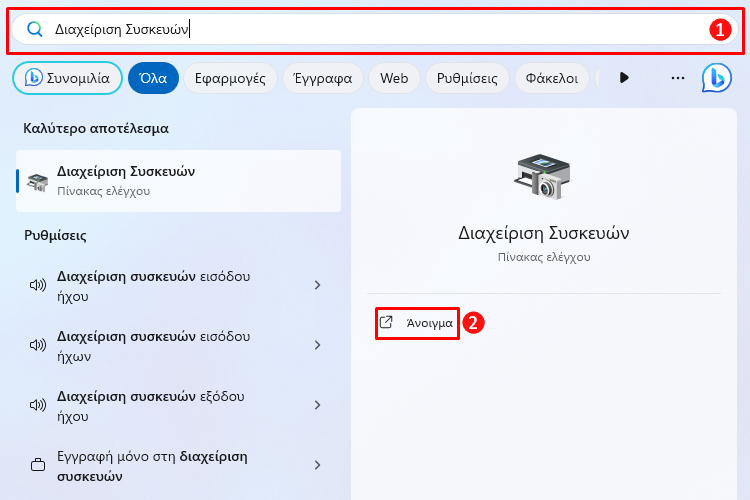
Task: Select the Ρυθμίσεις filter tab
Action: tap(467, 78)
